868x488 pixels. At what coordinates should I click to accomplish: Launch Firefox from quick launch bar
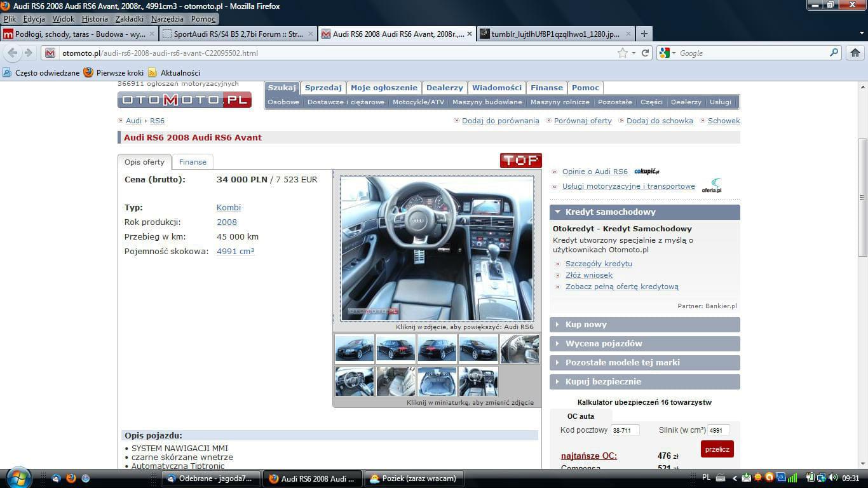coord(71,478)
